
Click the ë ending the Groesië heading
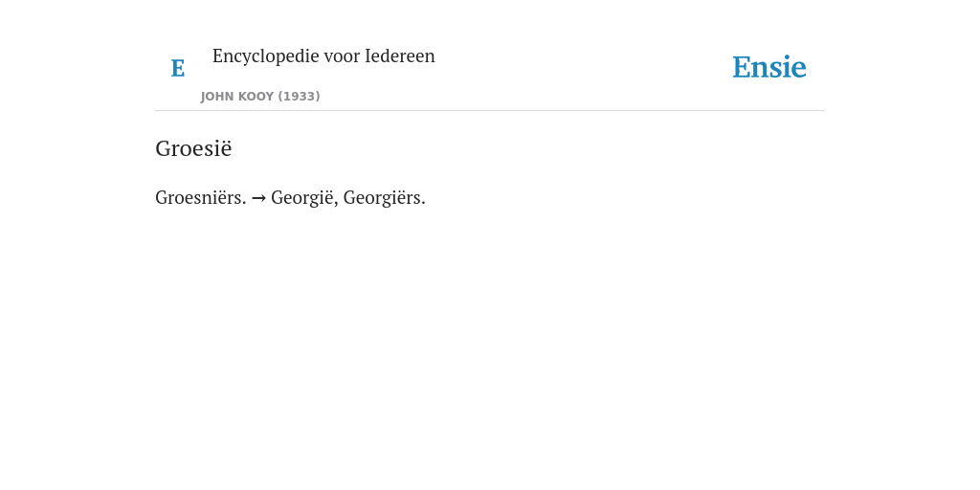point(226,148)
